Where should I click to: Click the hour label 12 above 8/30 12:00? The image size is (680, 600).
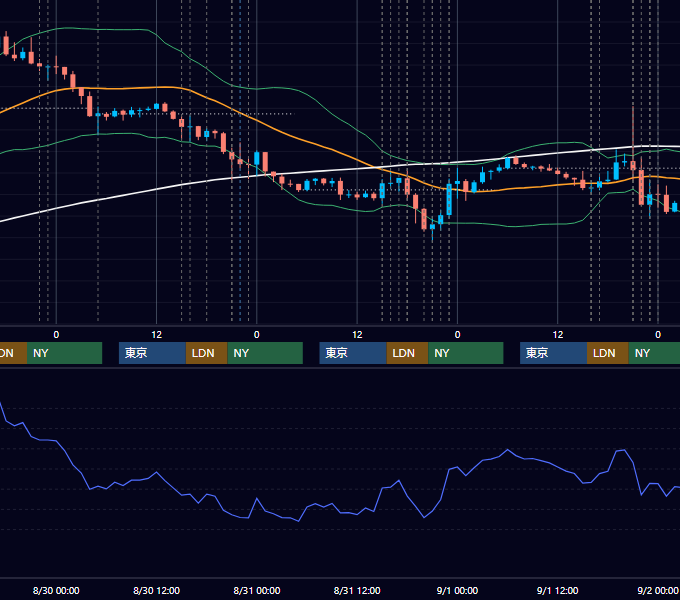click(157, 335)
